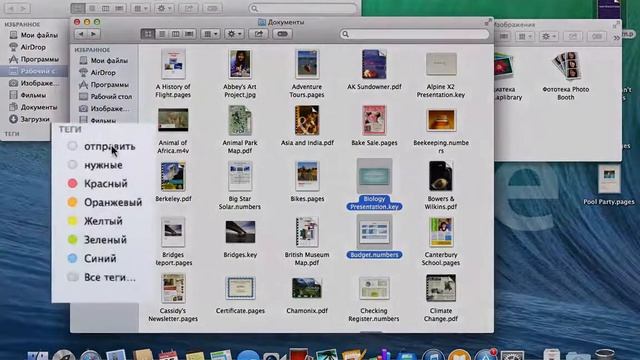Switch Документы window to column view
This screenshot has width=640, height=360.
tap(176, 34)
